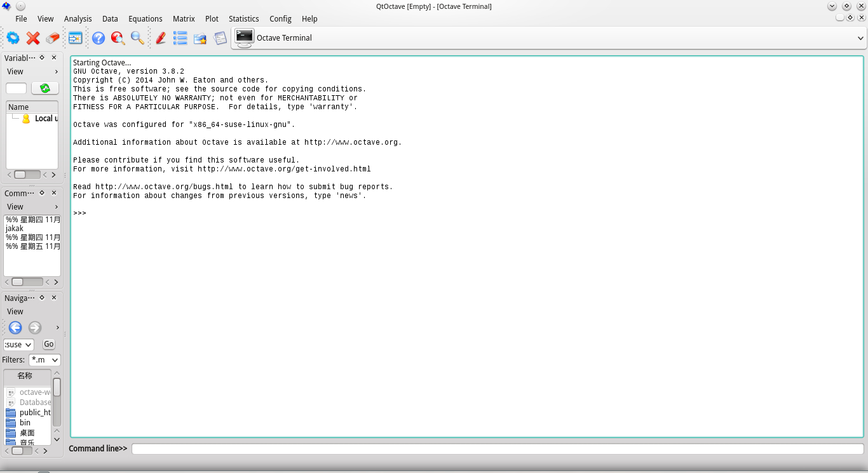The image size is (868, 473).
Task: Click the round button beside the title-bar app icon
Action: 20,6
